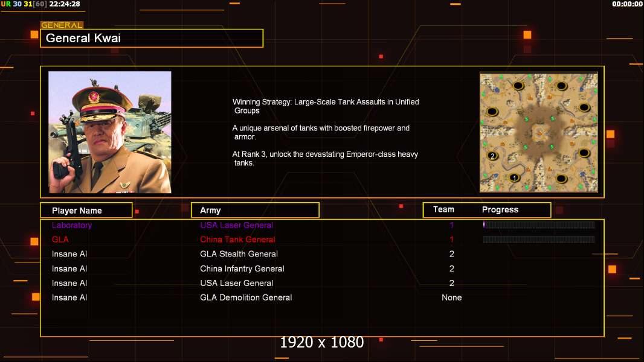The height and width of the screenshot is (362, 644).
Task: Click the None team value
Action: [x=451, y=297]
